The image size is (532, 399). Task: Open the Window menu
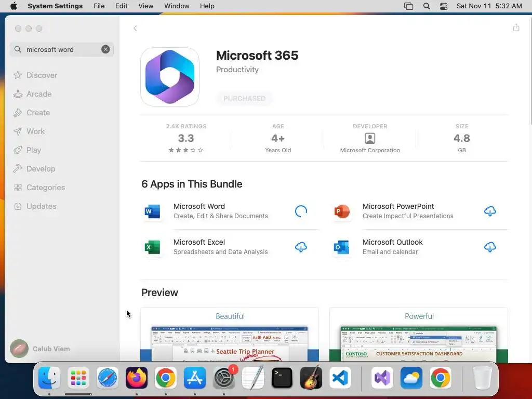coord(177,6)
